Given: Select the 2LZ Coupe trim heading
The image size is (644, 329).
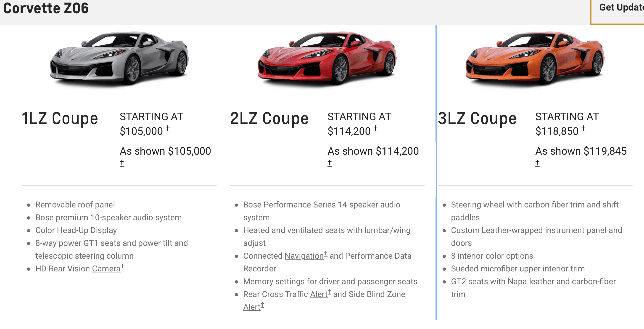Looking at the screenshot, I should 269,118.
